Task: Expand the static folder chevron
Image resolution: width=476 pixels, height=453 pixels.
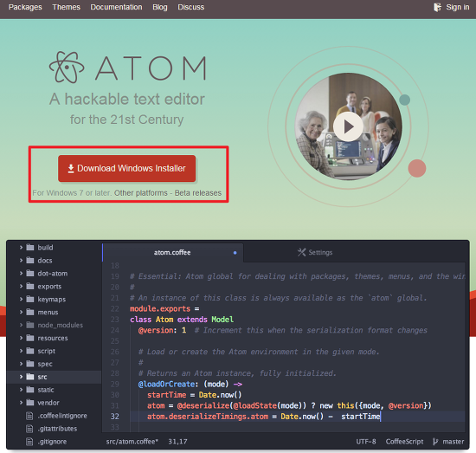Action: 21,390
